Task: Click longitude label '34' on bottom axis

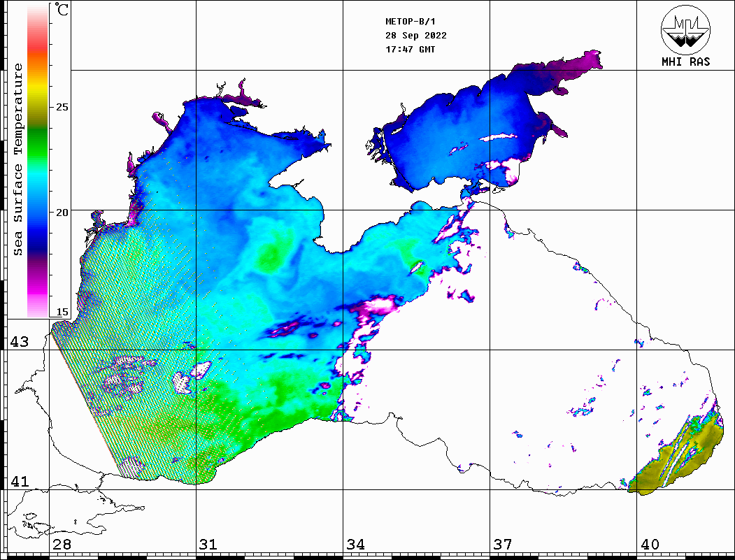Action: coord(355,544)
